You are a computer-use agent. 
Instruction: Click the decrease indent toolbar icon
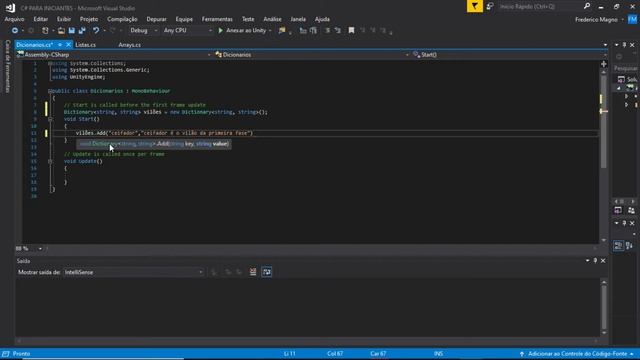click(303, 31)
